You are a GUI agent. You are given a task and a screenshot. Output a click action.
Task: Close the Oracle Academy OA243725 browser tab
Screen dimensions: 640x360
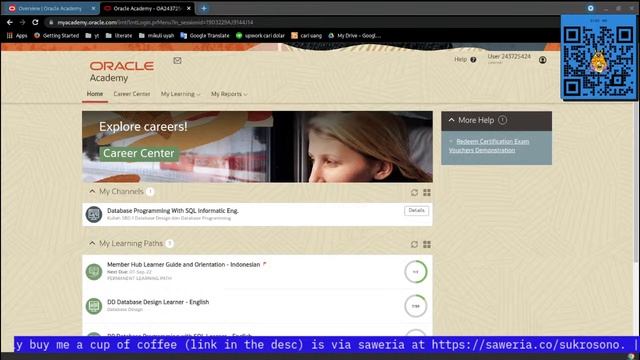click(x=189, y=8)
